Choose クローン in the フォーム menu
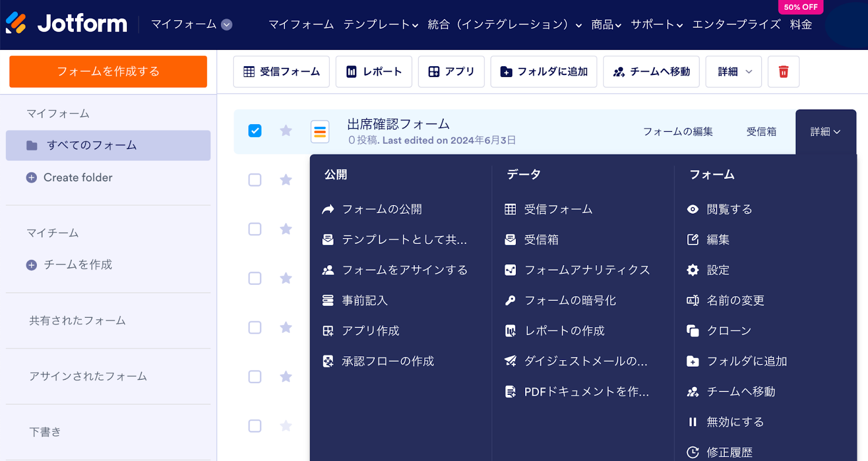The width and height of the screenshot is (868, 461). tap(729, 331)
